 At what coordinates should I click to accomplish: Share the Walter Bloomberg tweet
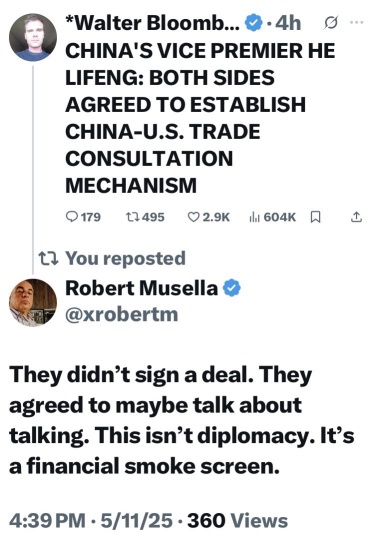(x=356, y=217)
